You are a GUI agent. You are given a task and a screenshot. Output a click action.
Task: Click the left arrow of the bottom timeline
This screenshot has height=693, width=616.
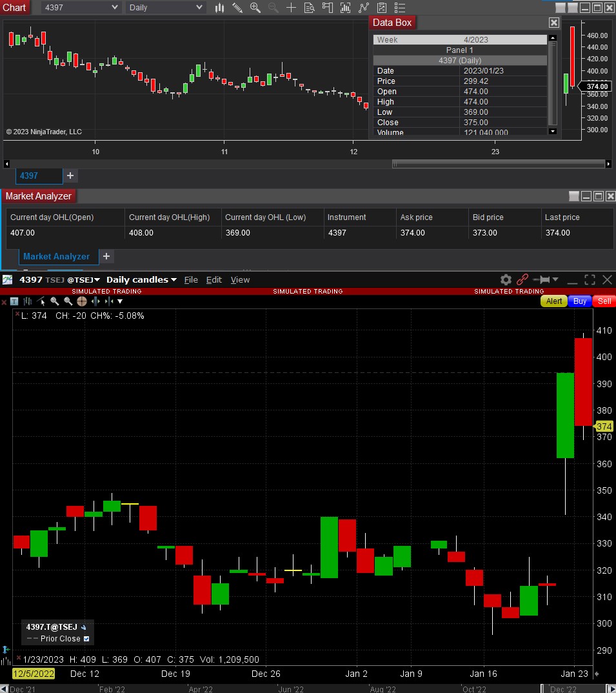(4, 689)
